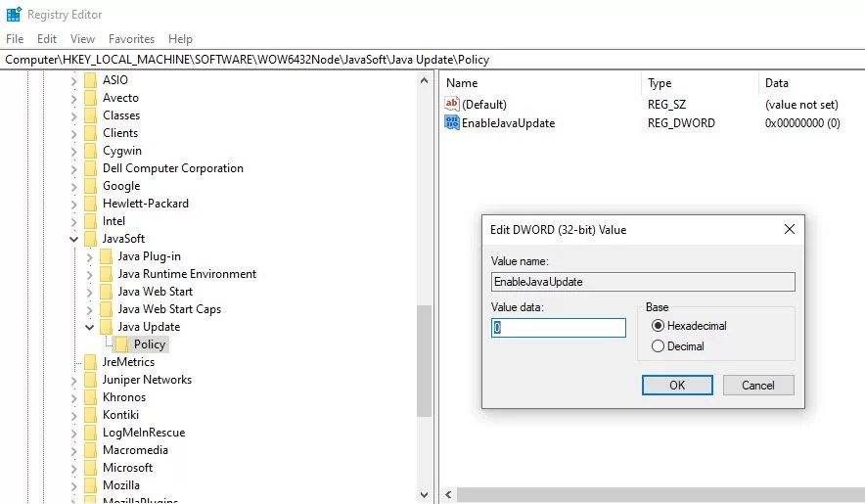Screen dimensions: 865x504
Task: Click the JreMetrics folder icon
Action: click(x=90, y=362)
